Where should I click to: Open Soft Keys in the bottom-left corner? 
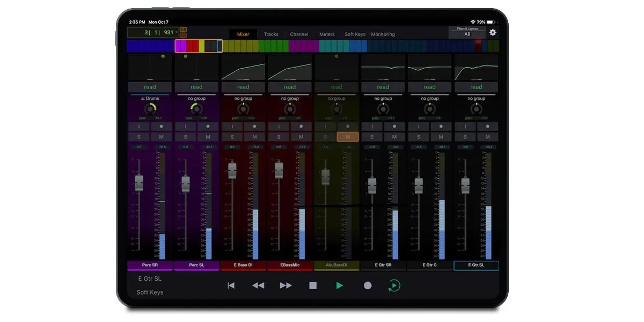tap(150, 292)
